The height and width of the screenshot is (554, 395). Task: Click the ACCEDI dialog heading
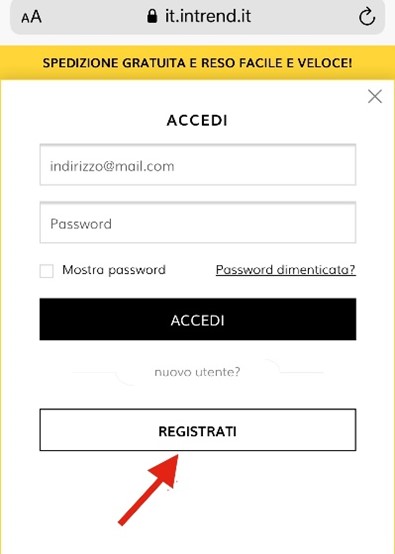click(x=197, y=120)
